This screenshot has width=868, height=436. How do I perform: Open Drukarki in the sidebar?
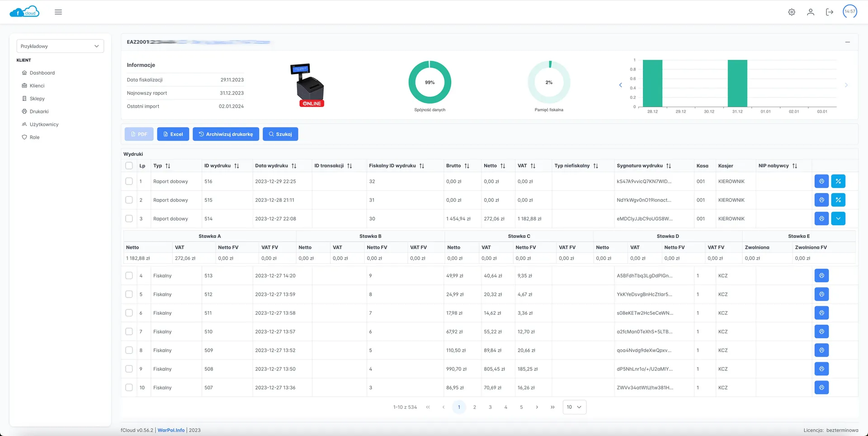pos(39,111)
